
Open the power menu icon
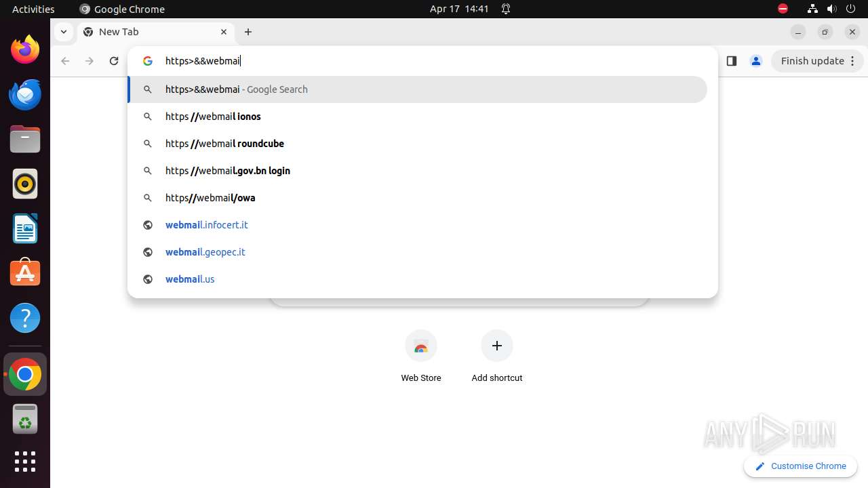click(851, 9)
